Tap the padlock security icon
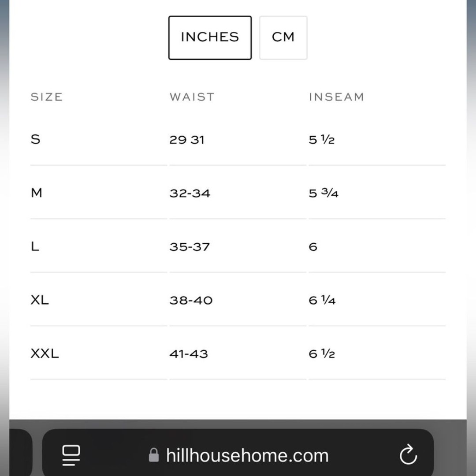 [x=154, y=455]
